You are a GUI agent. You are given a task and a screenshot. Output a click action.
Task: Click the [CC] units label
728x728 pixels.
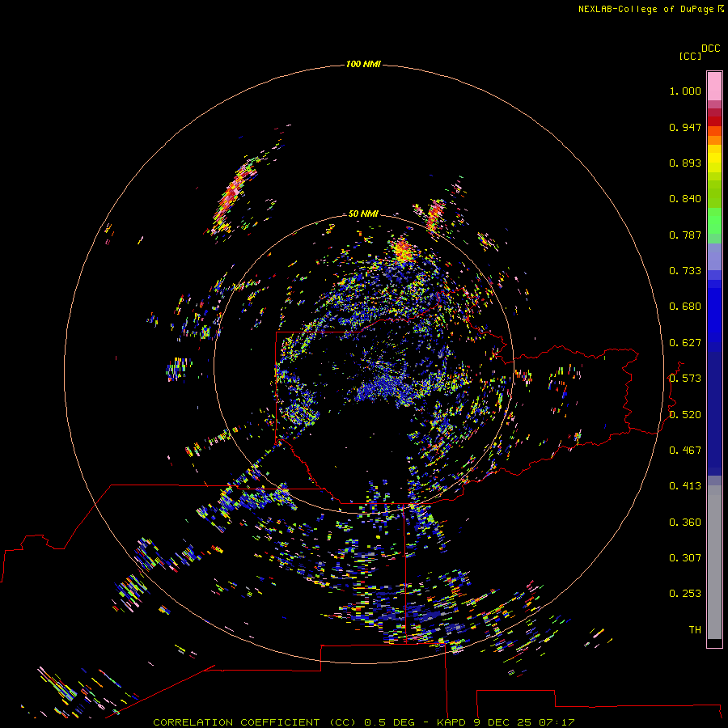coord(691,57)
